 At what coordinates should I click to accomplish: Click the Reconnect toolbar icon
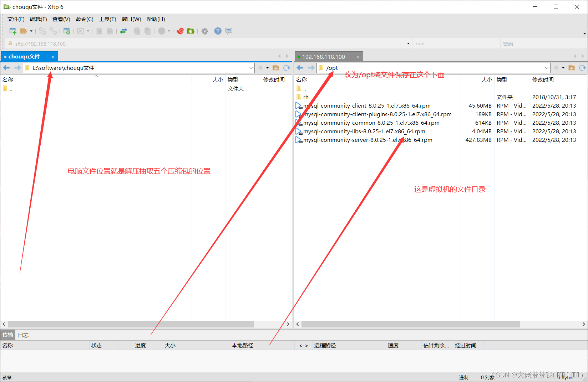(42, 31)
